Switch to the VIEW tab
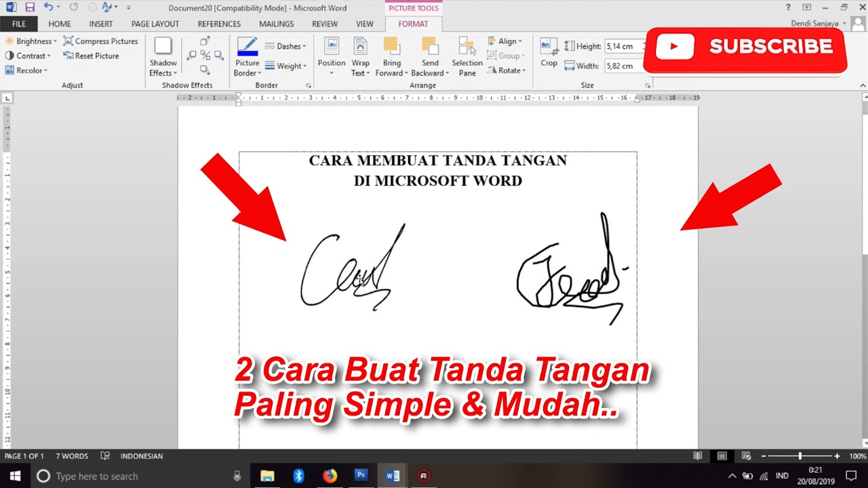 pyautogui.click(x=365, y=24)
